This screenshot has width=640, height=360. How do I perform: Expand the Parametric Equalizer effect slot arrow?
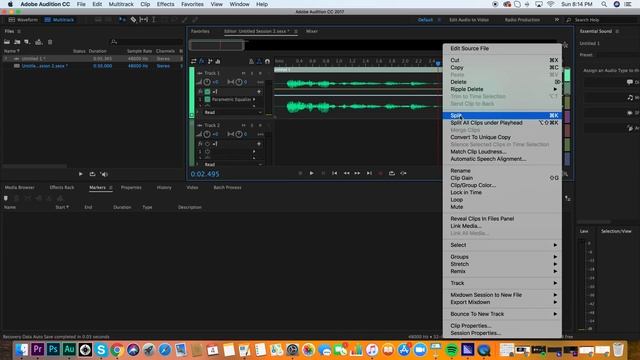[254, 99]
